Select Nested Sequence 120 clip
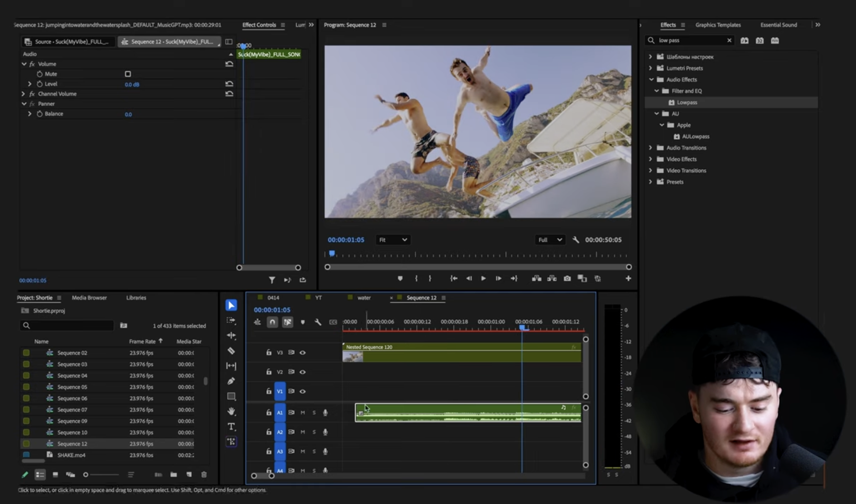This screenshot has height=504, width=856. pyautogui.click(x=462, y=352)
